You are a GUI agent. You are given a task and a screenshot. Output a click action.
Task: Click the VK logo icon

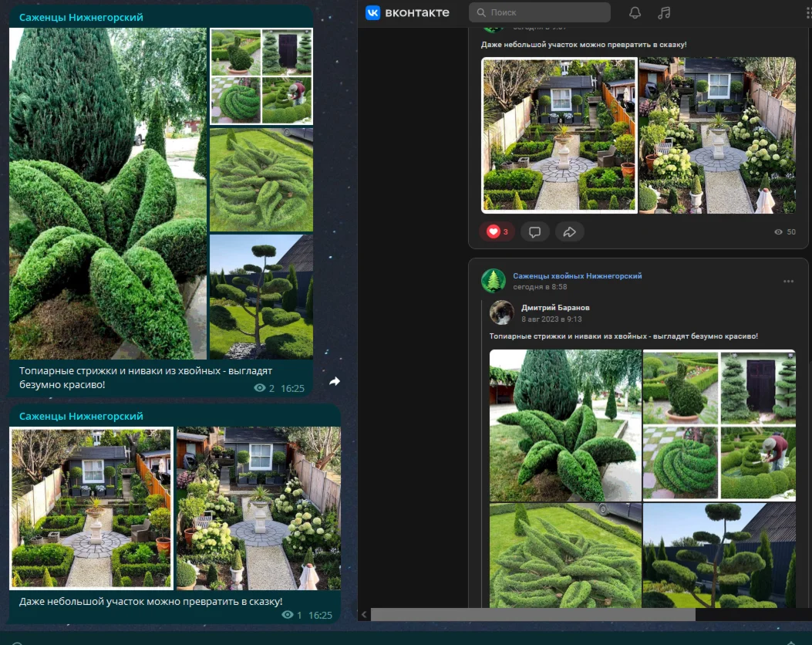[x=372, y=12]
